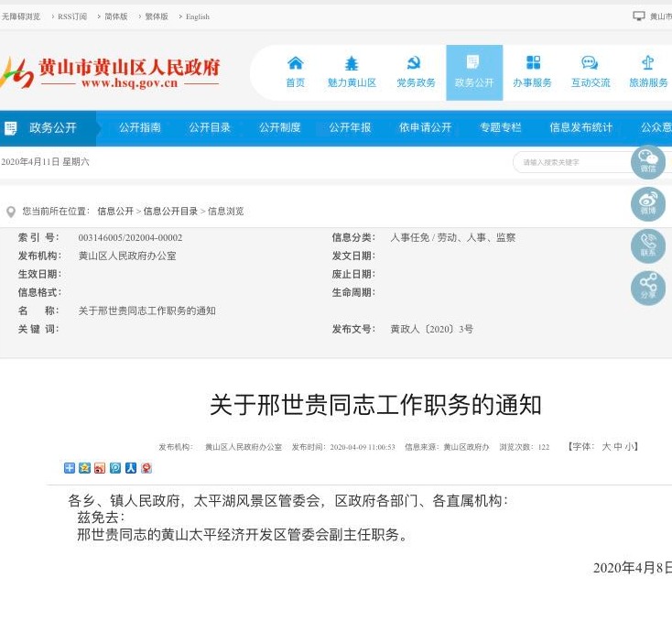
Task: Click publish time 2020-04-09 11:00:53
Action: click(x=363, y=447)
